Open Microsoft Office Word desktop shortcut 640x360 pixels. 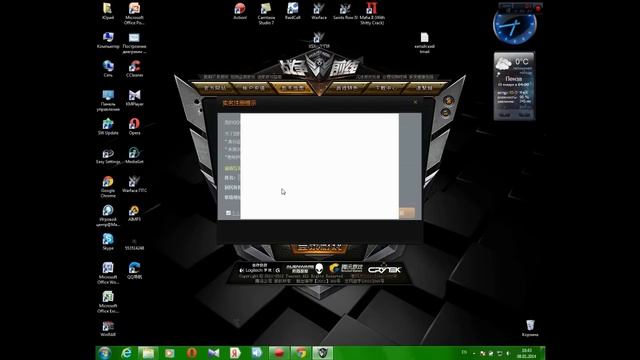(x=108, y=273)
